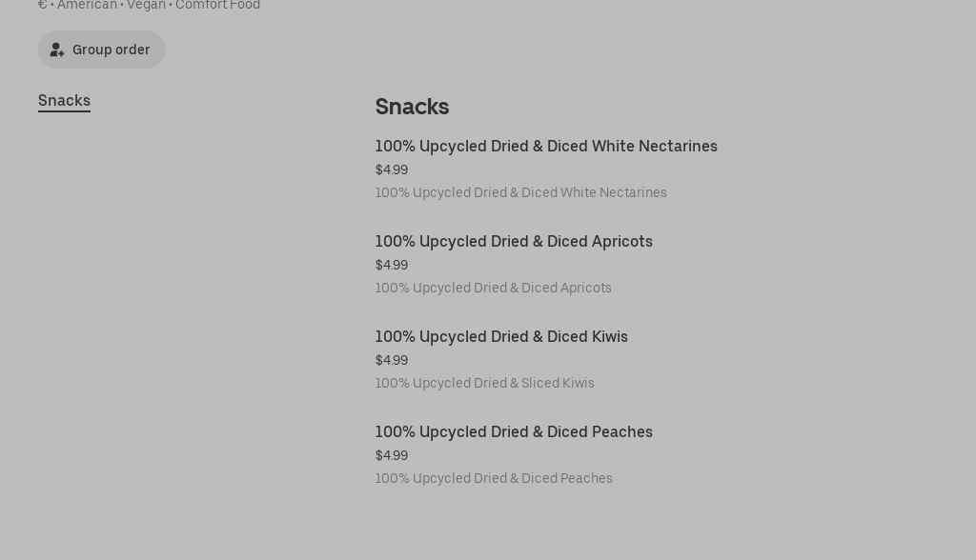
Task: Click the White Nectarines description line
Action: pyautogui.click(x=520, y=192)
